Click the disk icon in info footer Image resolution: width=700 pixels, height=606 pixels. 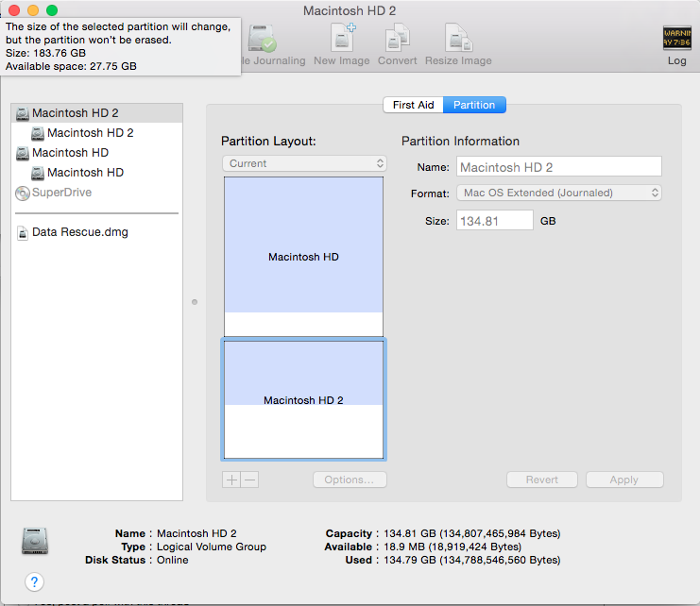click(35, 541)
